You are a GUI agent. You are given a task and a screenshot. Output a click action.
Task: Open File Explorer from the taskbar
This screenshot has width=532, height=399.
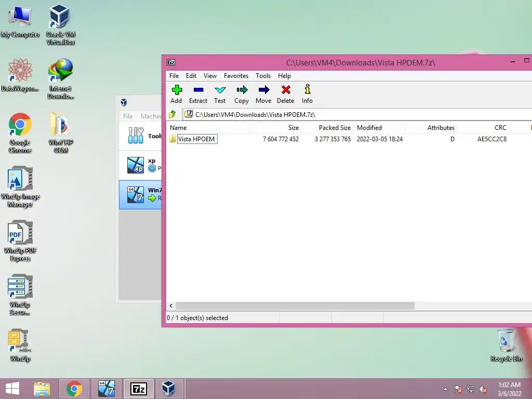(x=42, y=389)
